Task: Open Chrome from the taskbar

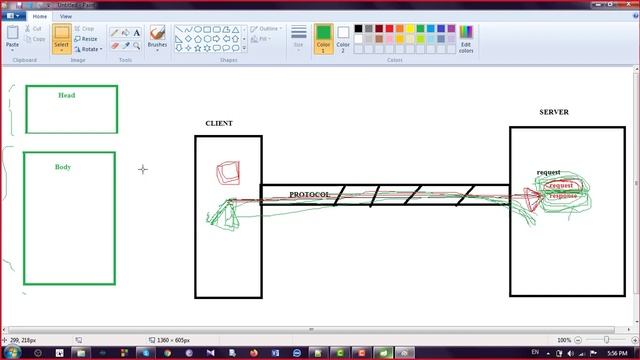Action: pos(167,353)
